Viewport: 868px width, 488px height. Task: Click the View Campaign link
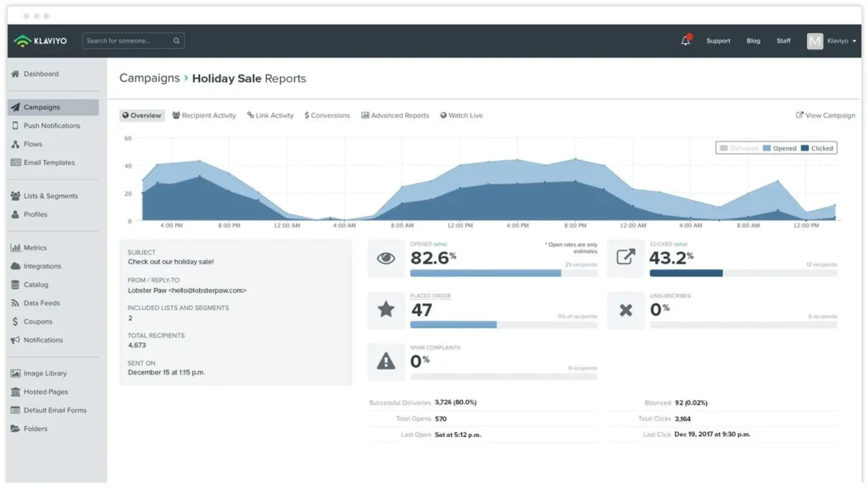coord(824,115)
